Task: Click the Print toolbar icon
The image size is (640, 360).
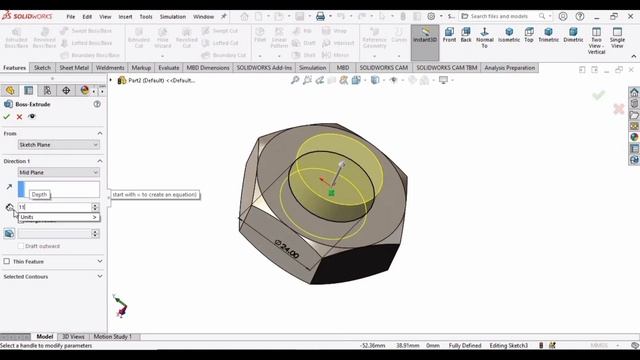Action: (x=320, y=16)
